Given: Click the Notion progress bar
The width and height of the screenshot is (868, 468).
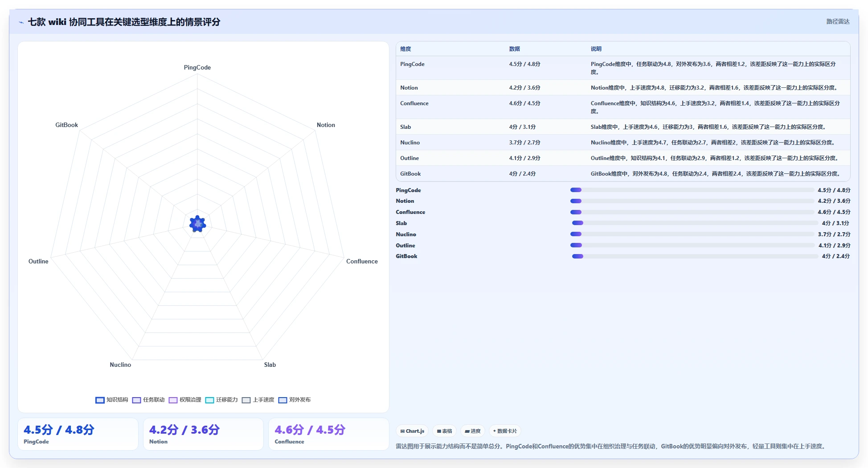Looking at the screenshot, I should (x=692, y=201).
